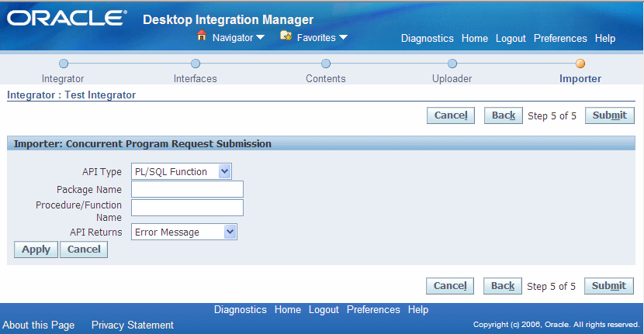The width and height of the screenshot is (644, 334).
Task: Open Privacy Statement link
Action: pyautogui.click(x=132, y=325)
